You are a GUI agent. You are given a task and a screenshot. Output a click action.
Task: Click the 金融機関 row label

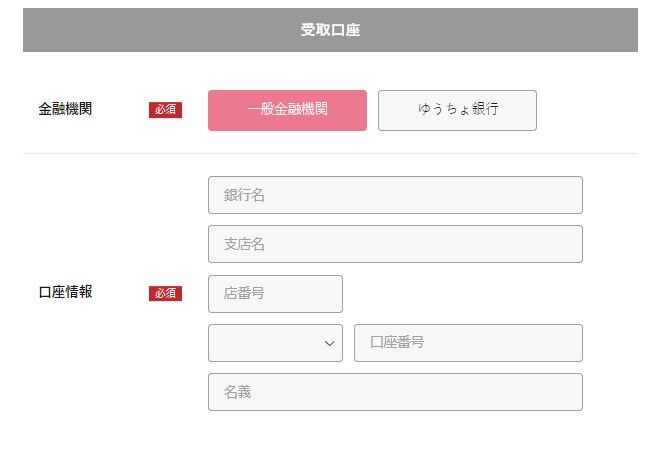pyautogui.click(x=65, y=110)
